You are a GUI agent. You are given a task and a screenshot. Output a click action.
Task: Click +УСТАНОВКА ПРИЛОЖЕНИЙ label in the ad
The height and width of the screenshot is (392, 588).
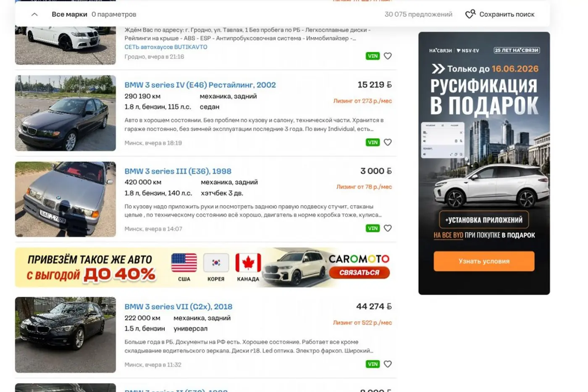(484, 220)
